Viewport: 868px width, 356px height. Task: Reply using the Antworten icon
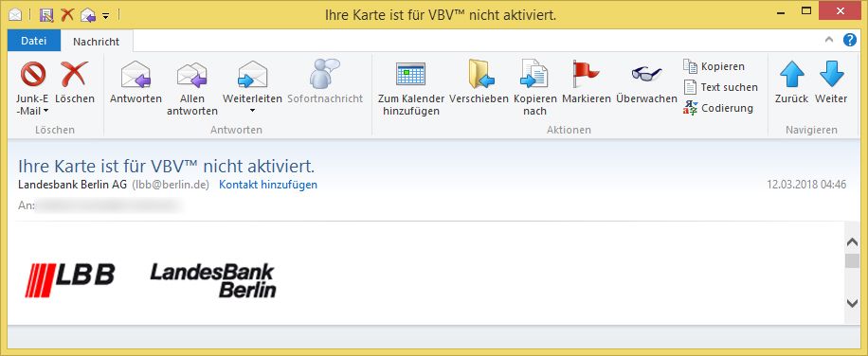point(136,74)
